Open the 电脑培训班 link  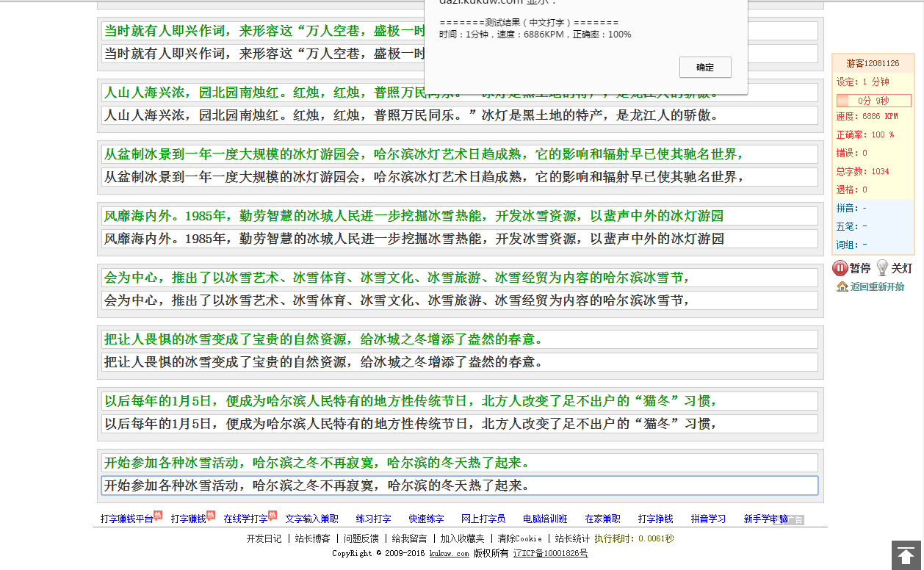pos(545,519)
